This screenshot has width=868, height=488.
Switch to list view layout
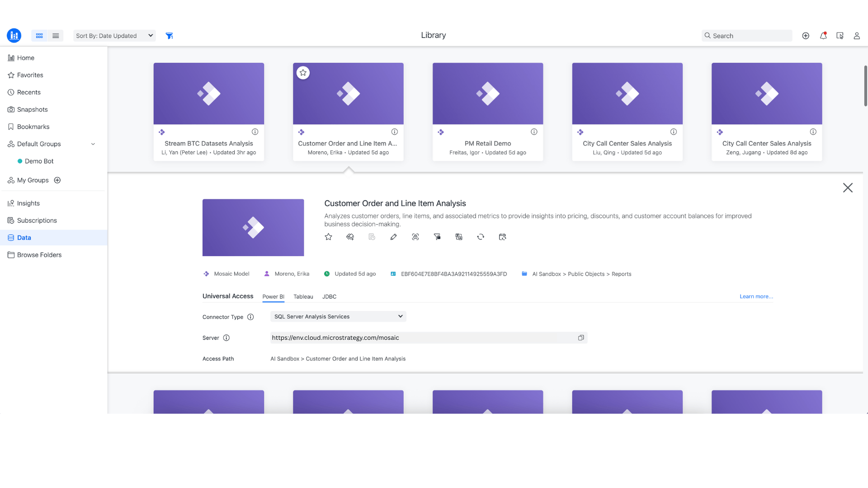click(56, 36)
